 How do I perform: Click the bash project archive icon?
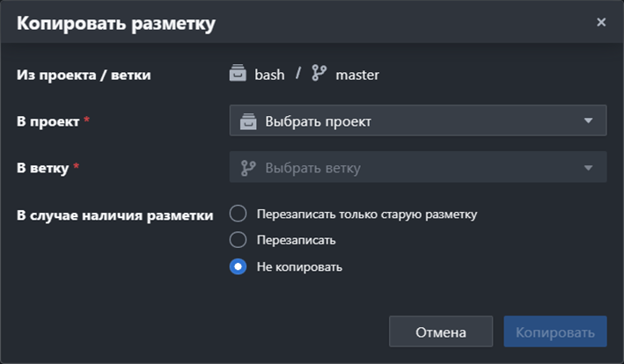(238, 73)
